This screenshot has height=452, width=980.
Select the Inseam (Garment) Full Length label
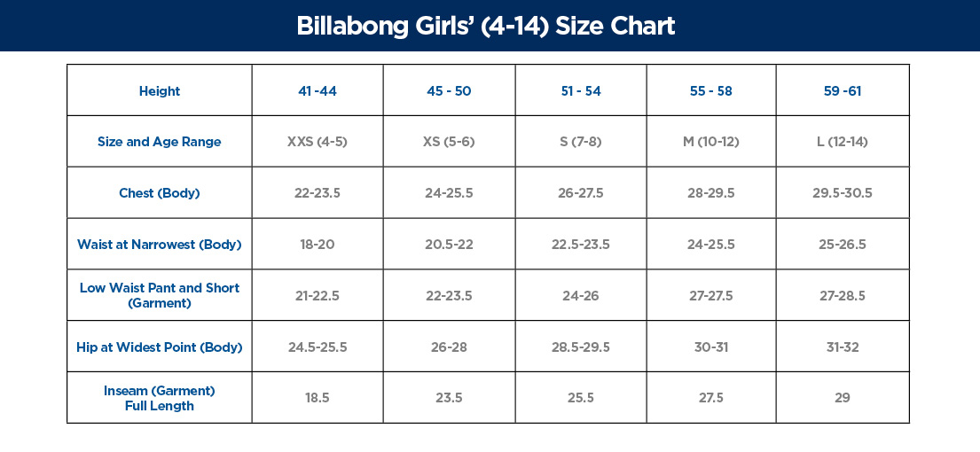coord(160,398)
